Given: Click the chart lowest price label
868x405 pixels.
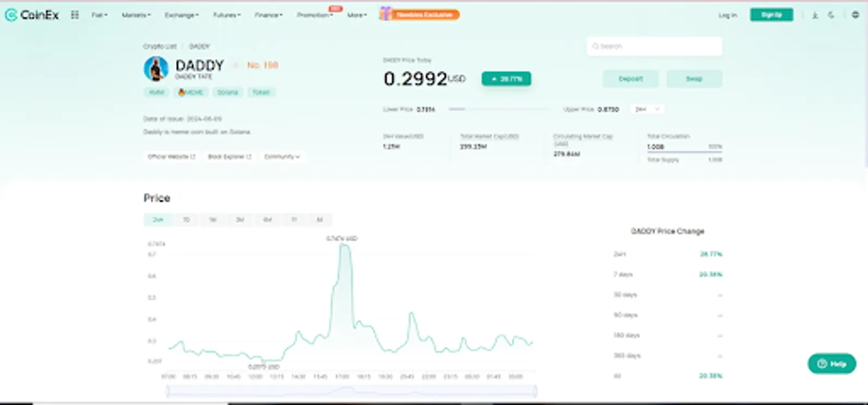Looking at the screenshot, I should pyautogui.click(x=264, y=367).
